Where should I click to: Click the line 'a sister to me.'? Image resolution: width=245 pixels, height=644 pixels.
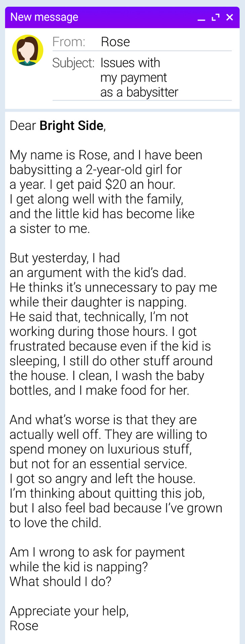point(50,229)
